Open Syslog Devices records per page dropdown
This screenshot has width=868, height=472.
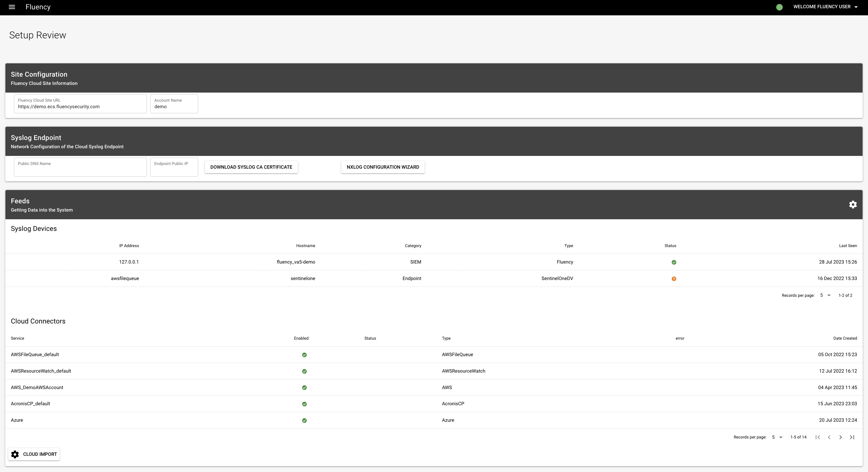[x=825, y=295]
